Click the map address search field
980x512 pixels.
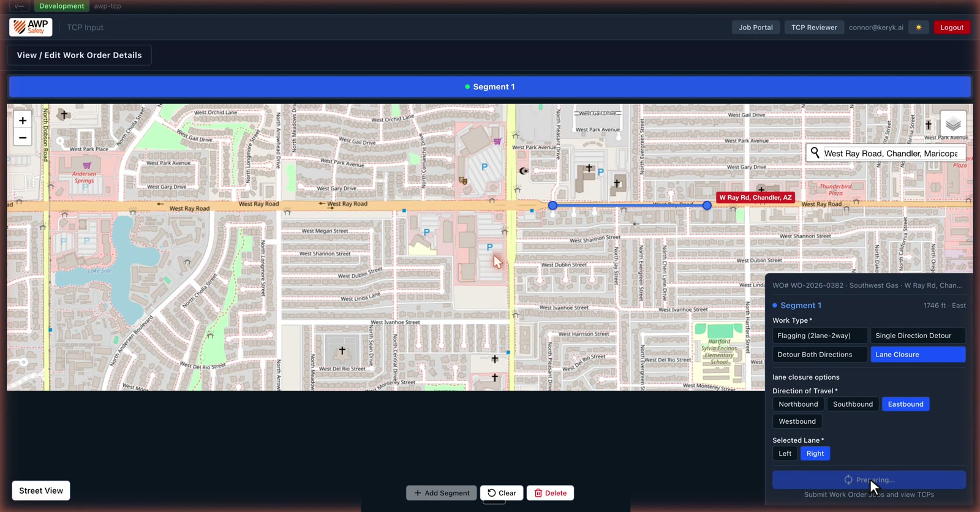891,153
